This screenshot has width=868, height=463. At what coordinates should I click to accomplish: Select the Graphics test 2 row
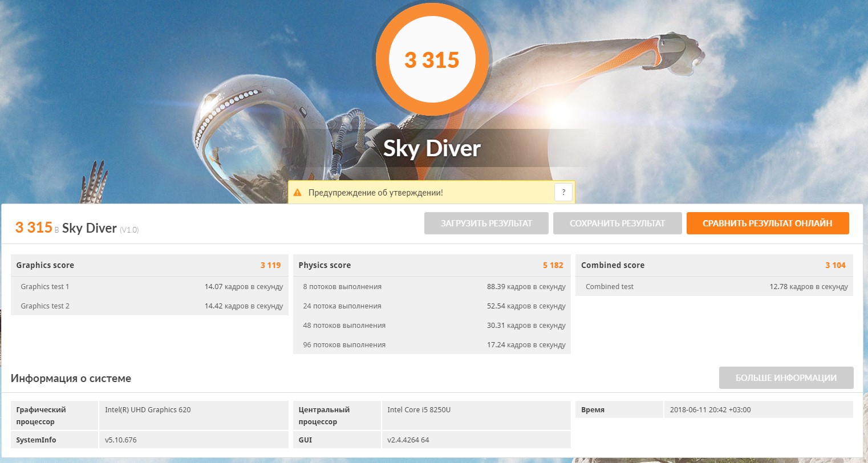pyautogui.click(x=149, y=306)
